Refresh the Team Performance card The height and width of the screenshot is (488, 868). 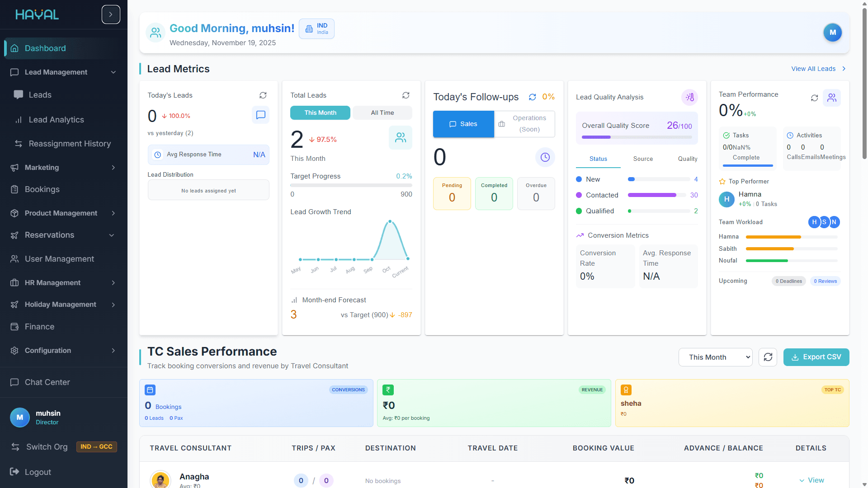814,98
